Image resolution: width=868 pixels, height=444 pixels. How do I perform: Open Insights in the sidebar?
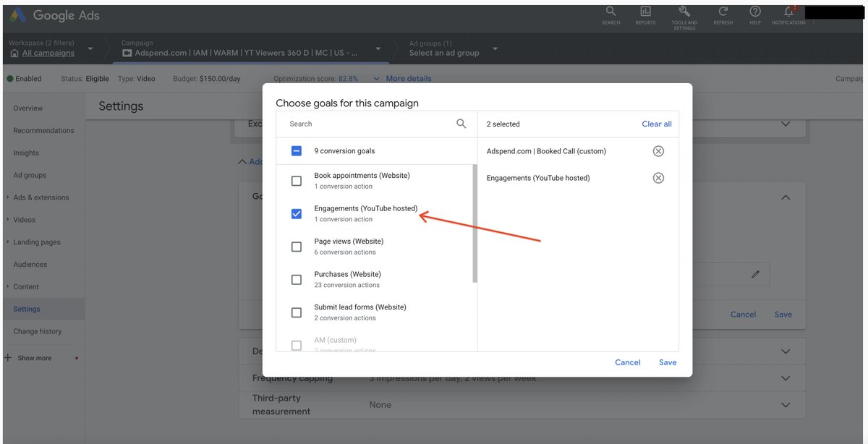click(x=26, y=153)
